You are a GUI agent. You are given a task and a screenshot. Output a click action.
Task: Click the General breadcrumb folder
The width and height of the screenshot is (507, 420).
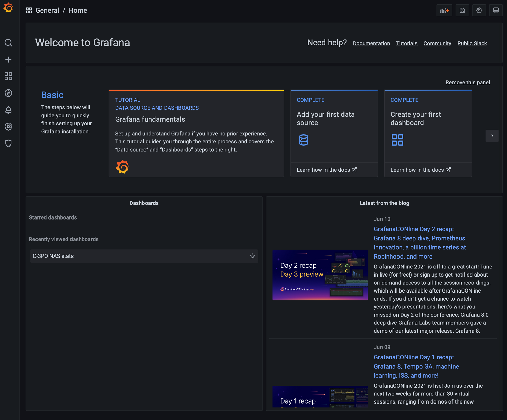[x=47, y=10]
